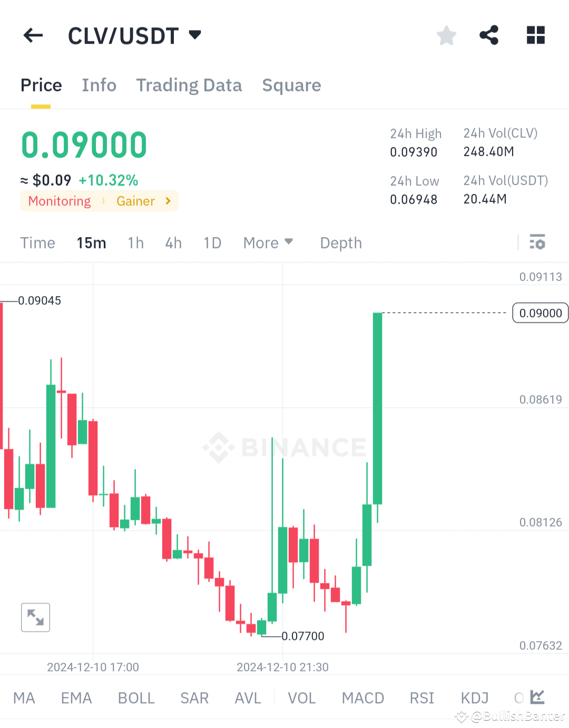569x728 pixels.
Task: Toggle the MA indicator
Action: coord(24,697)
